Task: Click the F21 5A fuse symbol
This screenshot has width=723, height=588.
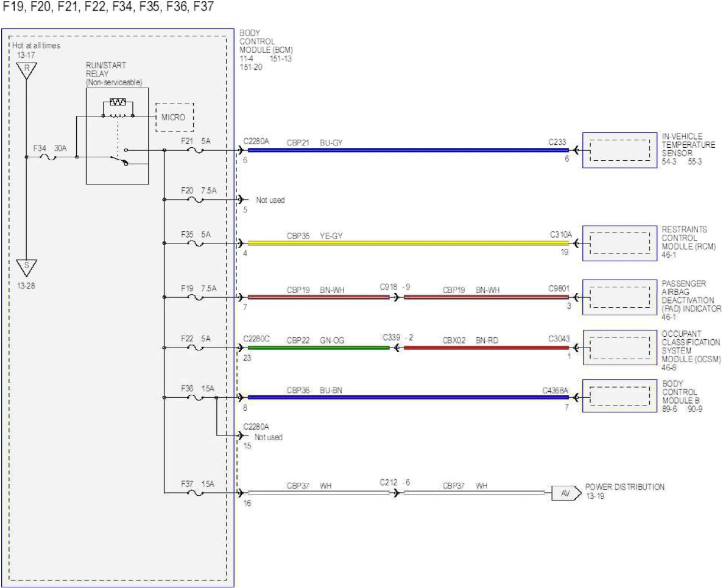Action: coord(196,150)
